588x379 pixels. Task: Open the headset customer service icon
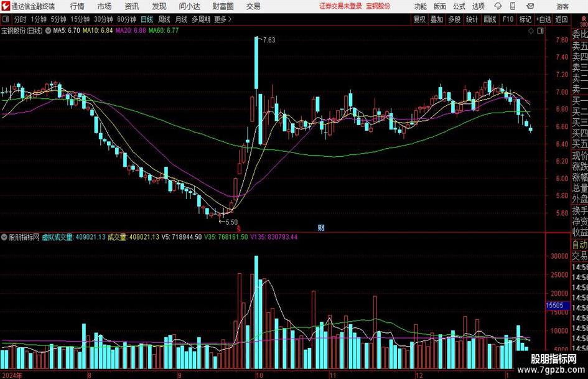[498, 6]
